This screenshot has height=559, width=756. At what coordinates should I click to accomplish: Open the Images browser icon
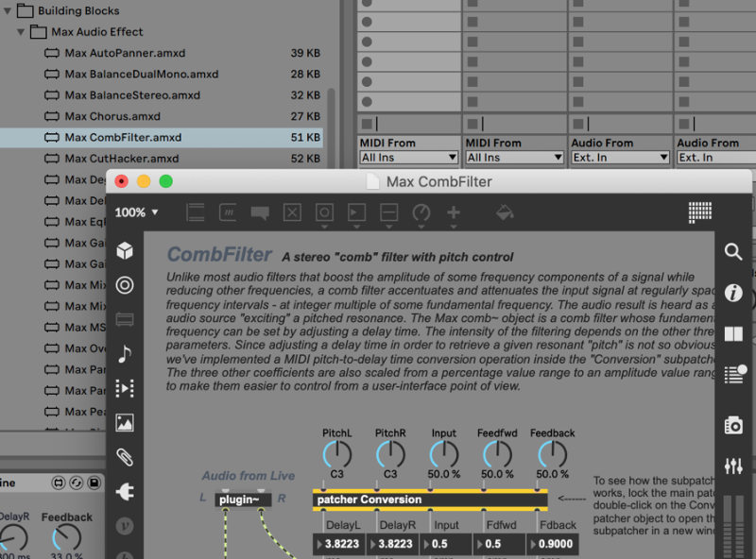pos(125,423)
